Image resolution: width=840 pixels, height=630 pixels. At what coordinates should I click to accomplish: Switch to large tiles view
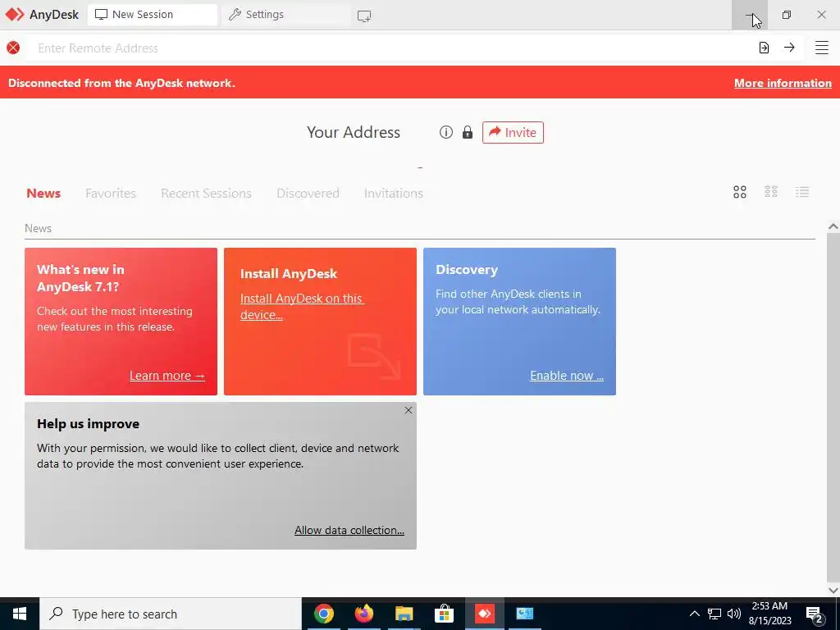740,192
